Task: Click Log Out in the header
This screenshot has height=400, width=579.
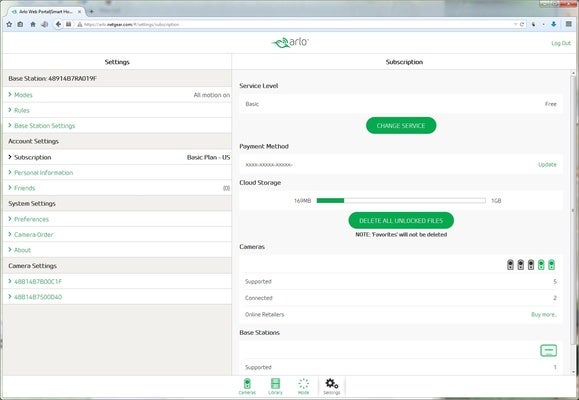Action: 561,43
